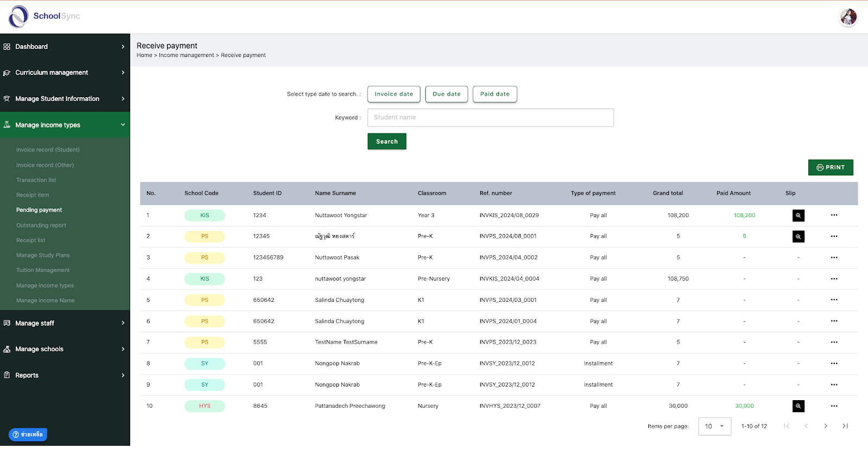
Task: Select Due date search type
Action: click(446, 94)
